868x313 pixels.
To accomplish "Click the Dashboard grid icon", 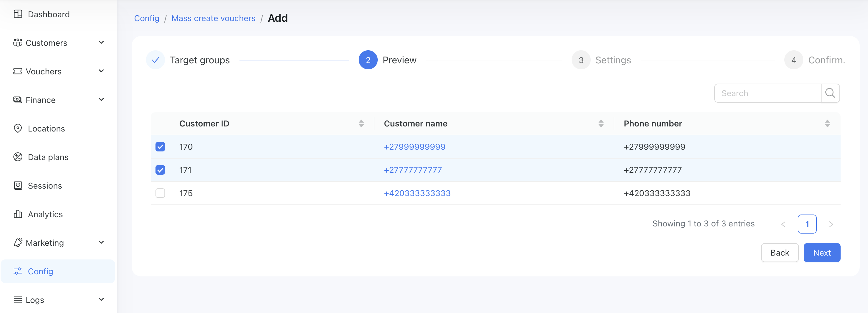I will 18,14.
